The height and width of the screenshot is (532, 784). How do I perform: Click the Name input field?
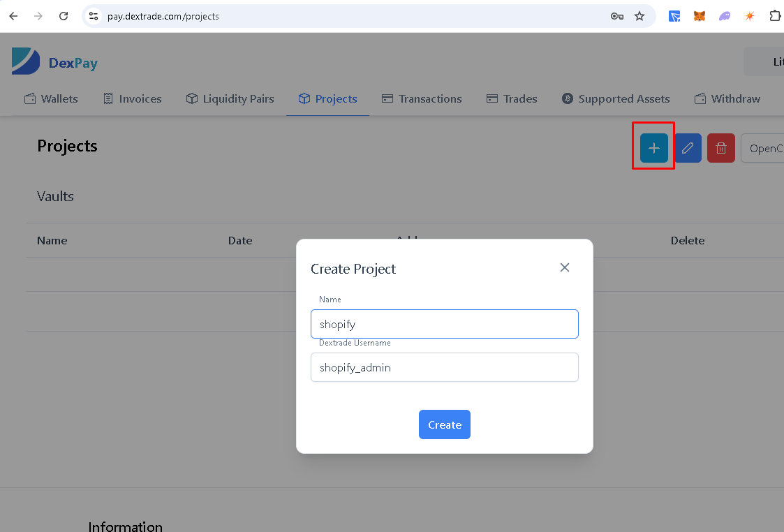point(444,324)
